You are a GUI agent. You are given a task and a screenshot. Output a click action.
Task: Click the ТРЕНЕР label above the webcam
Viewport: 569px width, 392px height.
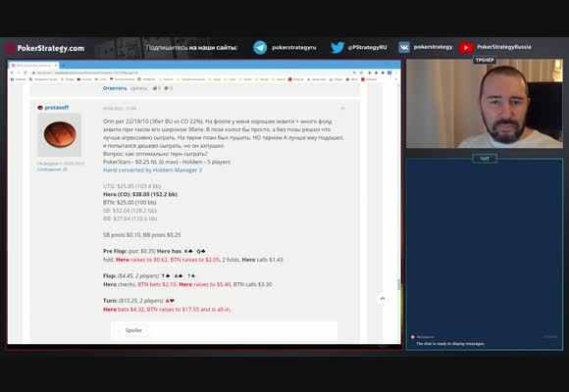point(485,60)
